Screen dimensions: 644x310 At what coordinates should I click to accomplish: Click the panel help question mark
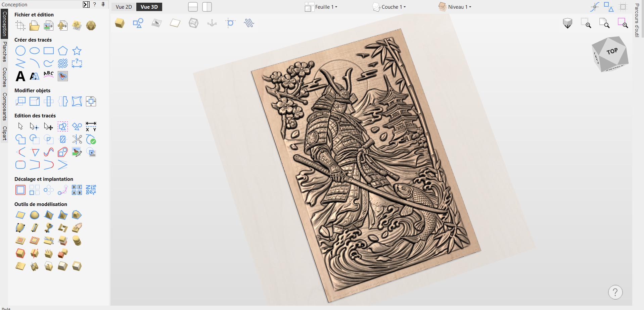coord(95,4)
